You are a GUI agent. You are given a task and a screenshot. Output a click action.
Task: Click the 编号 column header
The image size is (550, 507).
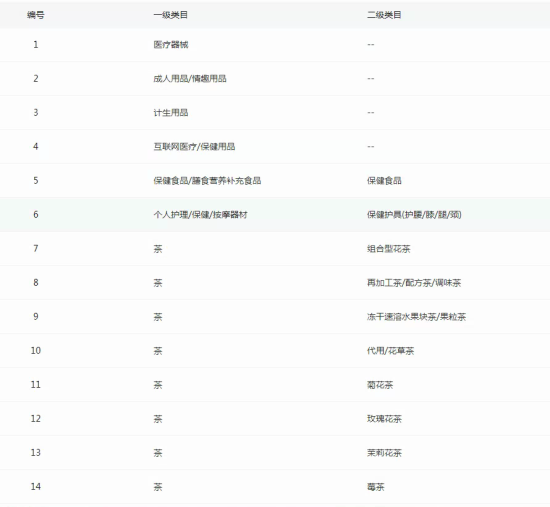[35, 15]
